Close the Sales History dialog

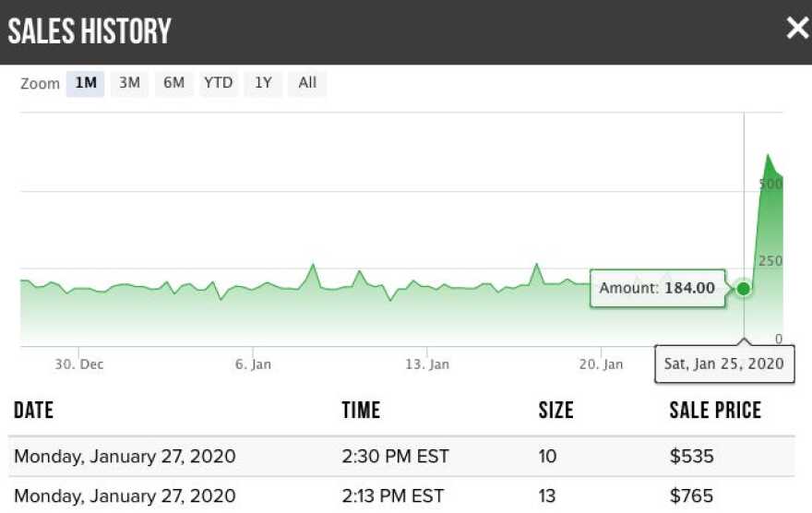pos(796,29)
